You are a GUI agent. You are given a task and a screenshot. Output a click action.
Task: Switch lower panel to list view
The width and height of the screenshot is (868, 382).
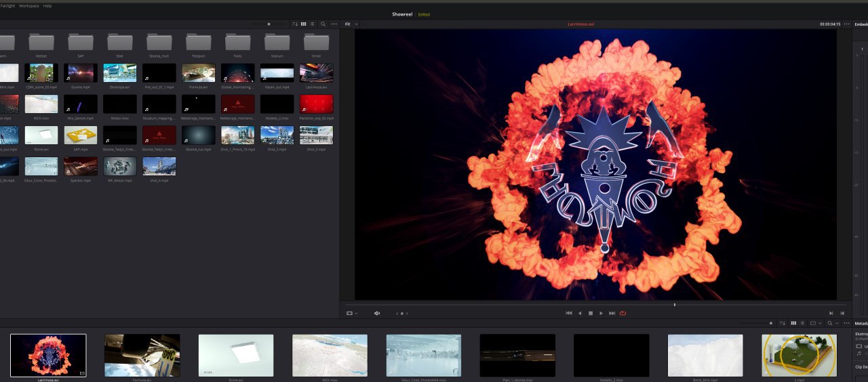point(802,323)
